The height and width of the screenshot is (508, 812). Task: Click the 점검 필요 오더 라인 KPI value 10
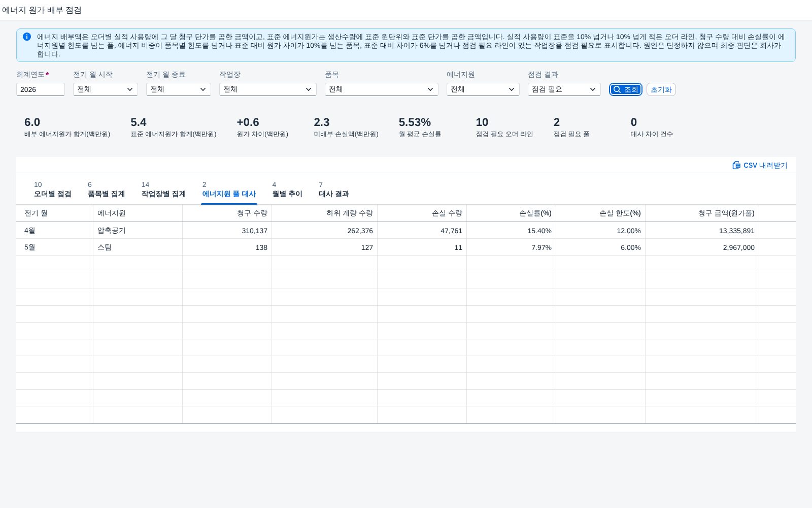[x=482, y=122]
